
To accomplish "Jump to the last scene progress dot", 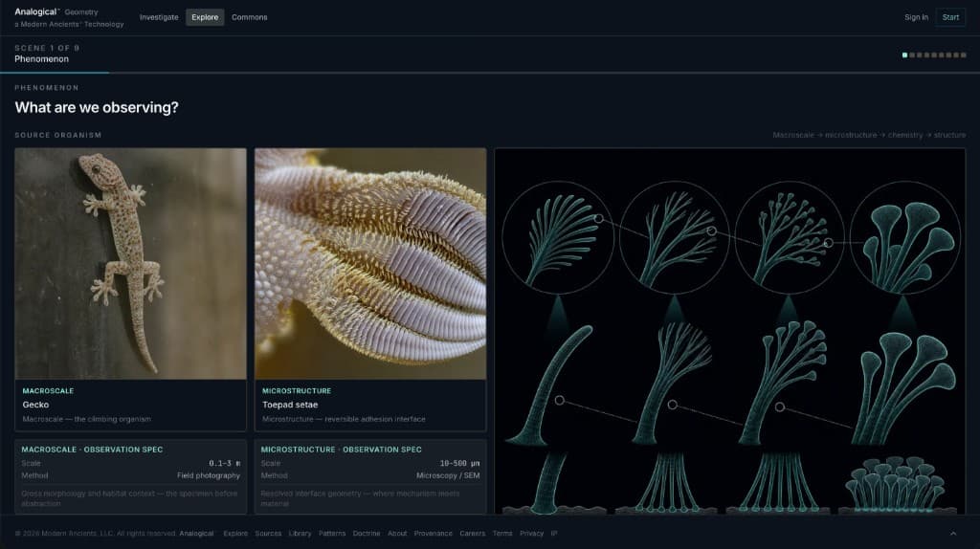I will [964, 55].
